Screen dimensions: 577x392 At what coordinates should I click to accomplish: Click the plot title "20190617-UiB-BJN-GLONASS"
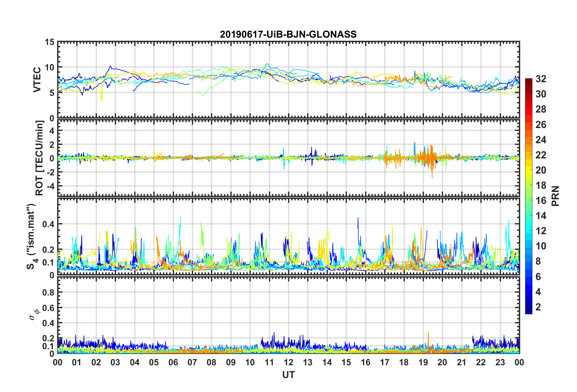(288, 34)
